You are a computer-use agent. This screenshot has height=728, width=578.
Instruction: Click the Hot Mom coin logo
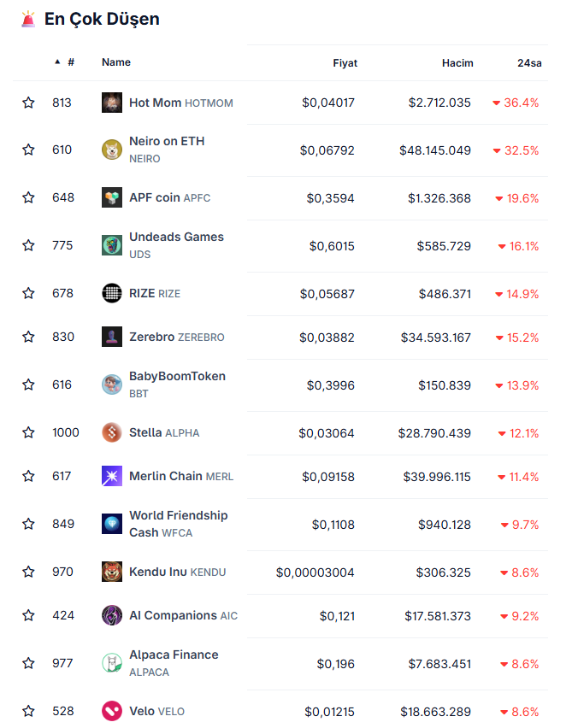pos(112,103)
